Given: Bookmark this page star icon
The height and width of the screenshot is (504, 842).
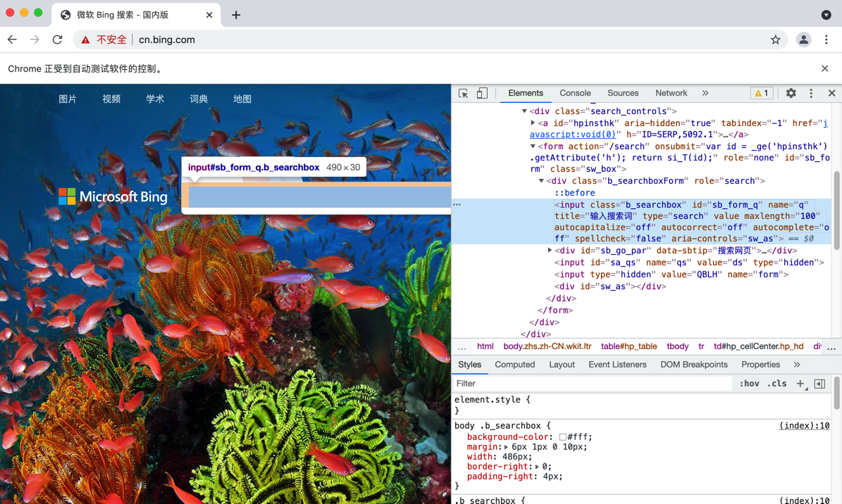Looking at the screenshot, I should tap(775, 39).
